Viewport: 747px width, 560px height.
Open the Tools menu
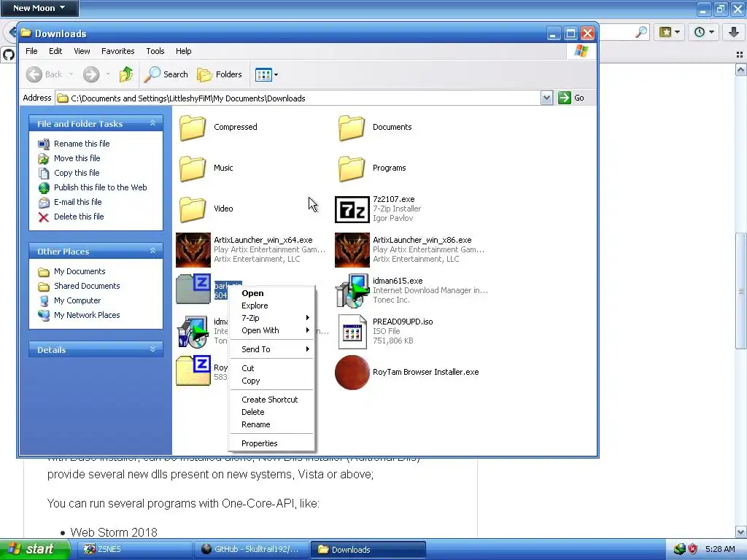click(x=155, y=51)
